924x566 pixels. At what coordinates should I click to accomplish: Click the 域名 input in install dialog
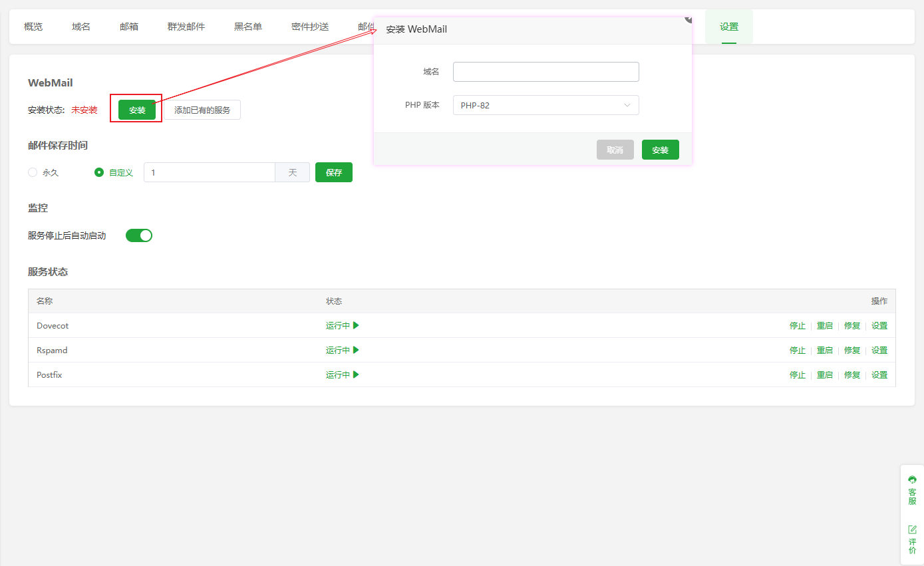point(546,72)
